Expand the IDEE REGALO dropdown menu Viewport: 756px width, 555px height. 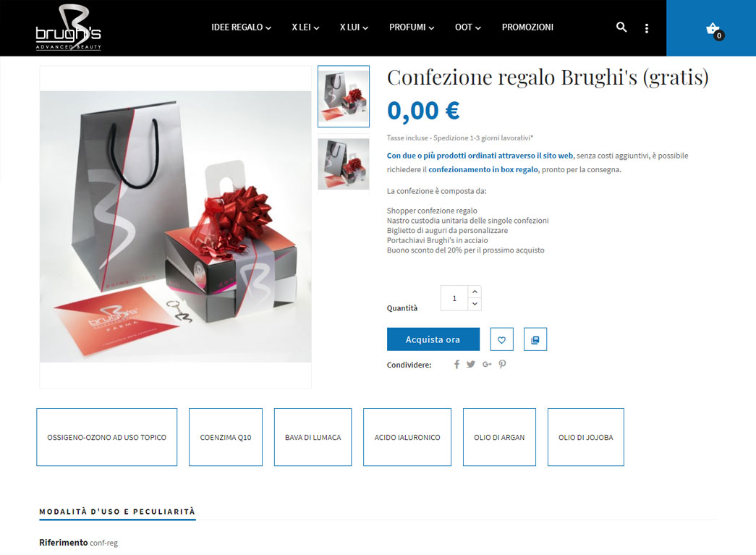(x=241, y=27)
